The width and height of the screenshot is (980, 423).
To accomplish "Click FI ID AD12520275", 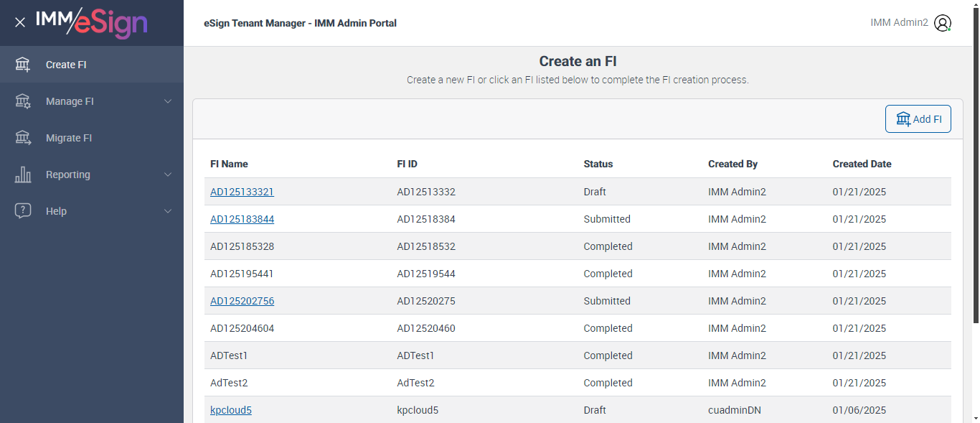I will pyautogui.click(x=426, y=301).
